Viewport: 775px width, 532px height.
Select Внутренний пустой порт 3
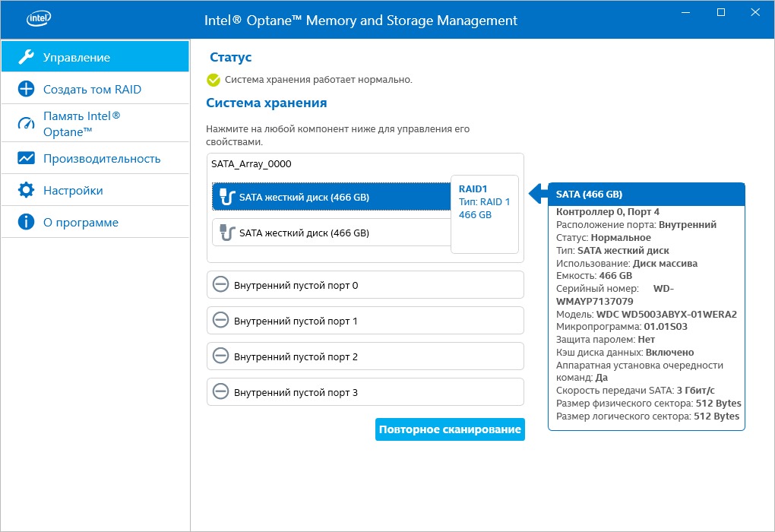tap(365, 392)
